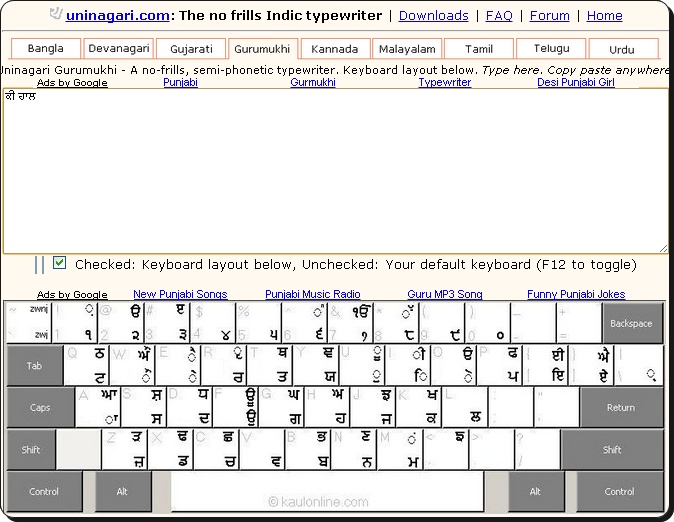
Task: Open the FAQ link
Action: [499, 15]
